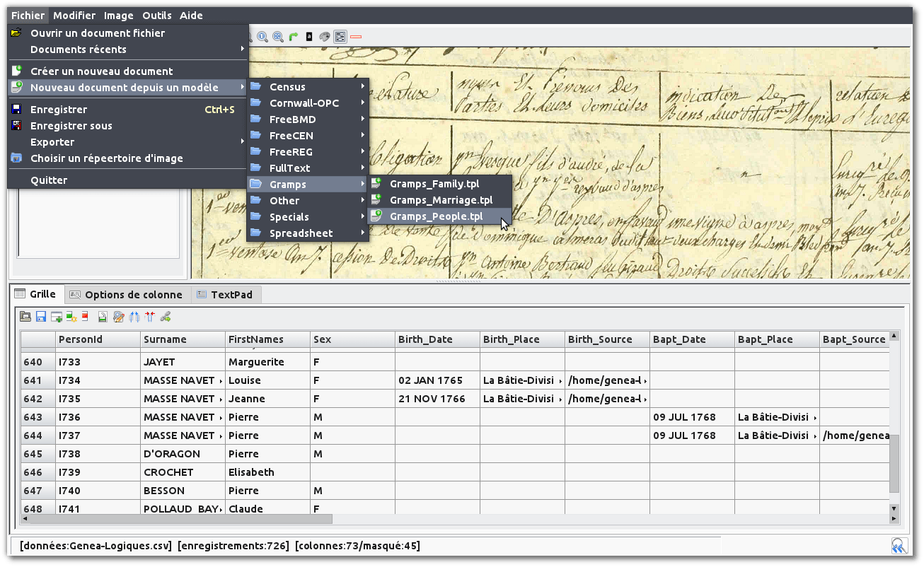Image resolution: width=924 pixels, height=567 pixels.
Task: Open the Spreadsheet template submenu
Action: [308, 233]
